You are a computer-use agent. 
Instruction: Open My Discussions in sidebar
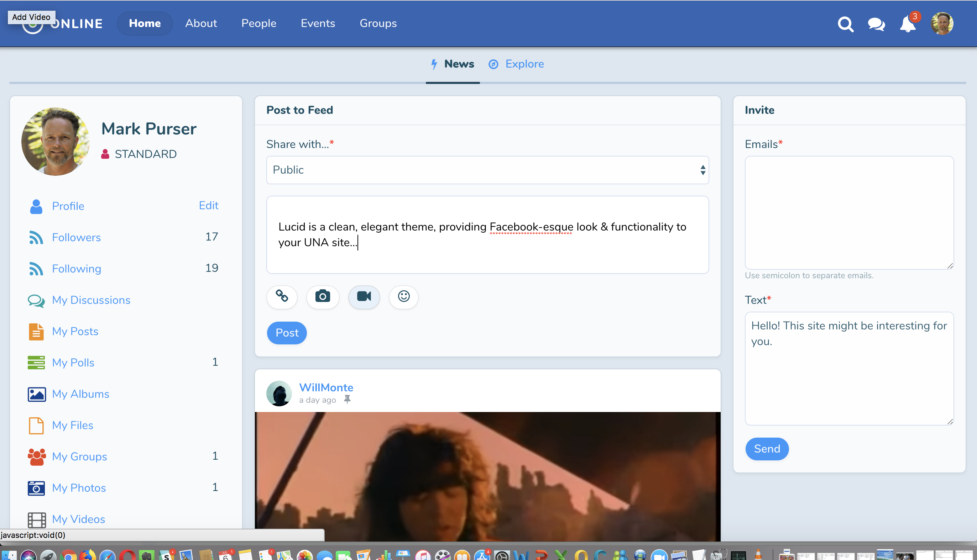[x=91, y=300]
